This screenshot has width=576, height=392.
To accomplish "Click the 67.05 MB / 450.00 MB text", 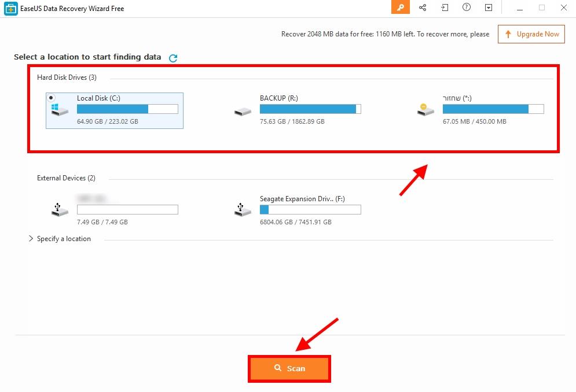I will point(474,121).
